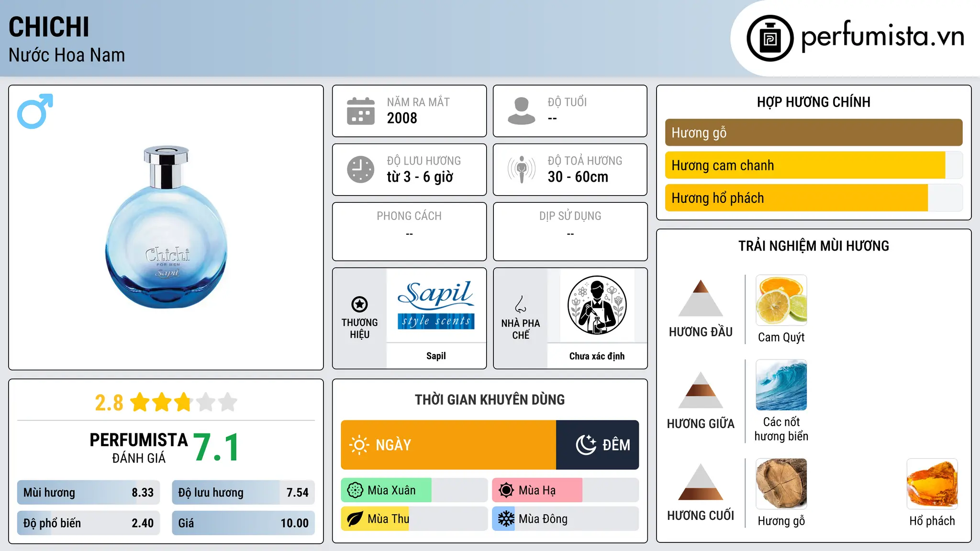The image size is (980, 551).
Task: Click the Hợp hương chính heading
Action: 813,102
